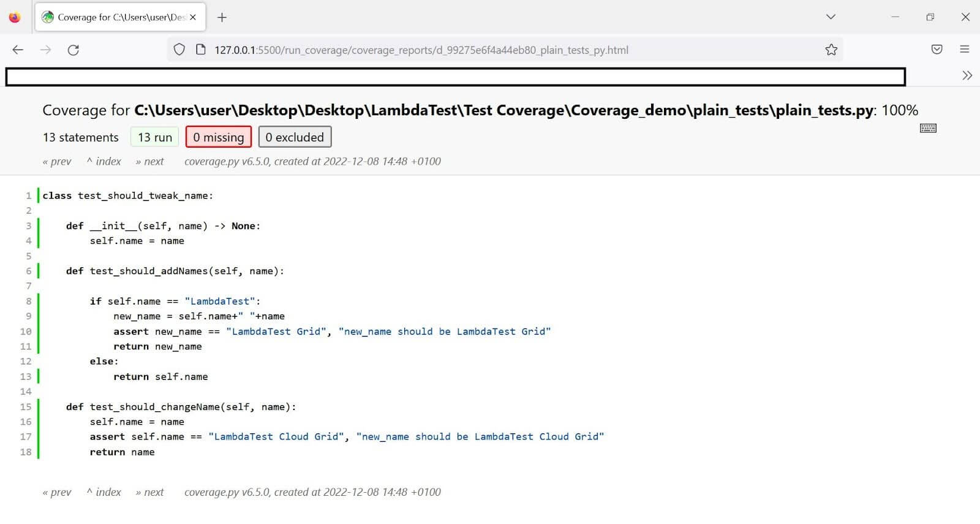The image size is (980, 524).
Task: Restore down the Firefox window
Action: 930,17
